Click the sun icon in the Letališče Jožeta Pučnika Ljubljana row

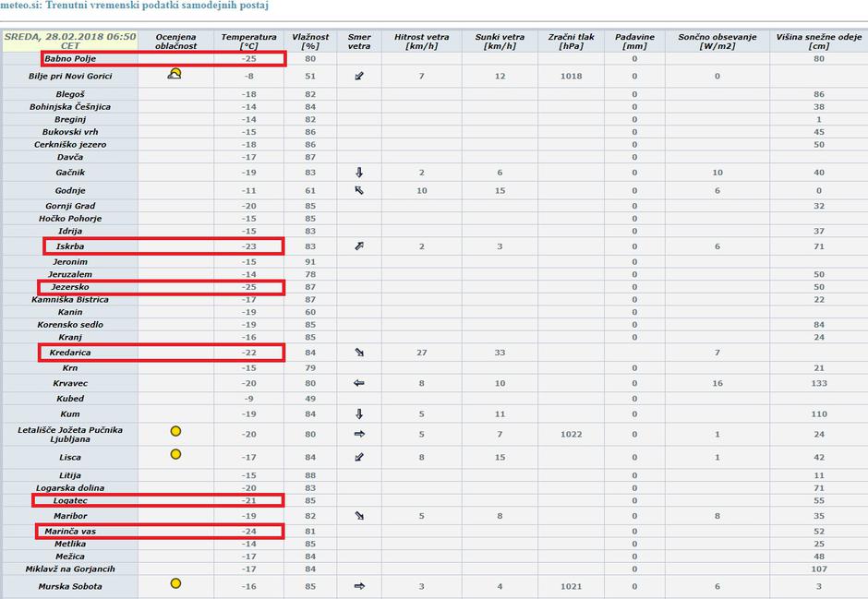[175, 431]
